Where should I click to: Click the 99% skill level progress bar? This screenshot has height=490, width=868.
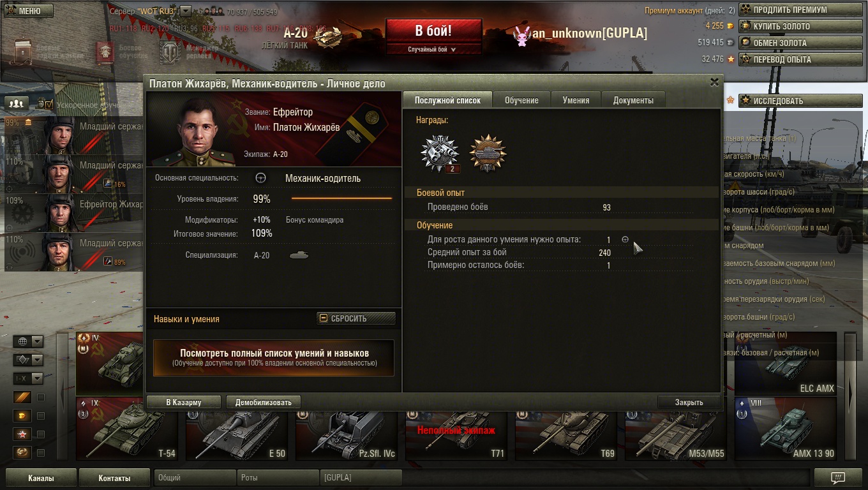pos(341,198)
